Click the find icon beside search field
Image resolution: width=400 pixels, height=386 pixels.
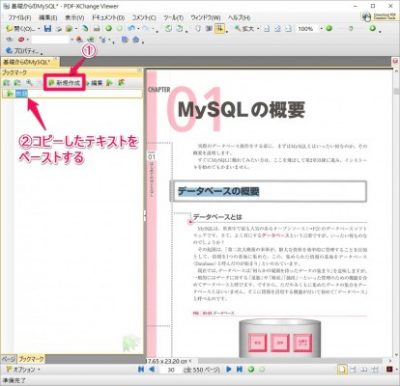79,40
